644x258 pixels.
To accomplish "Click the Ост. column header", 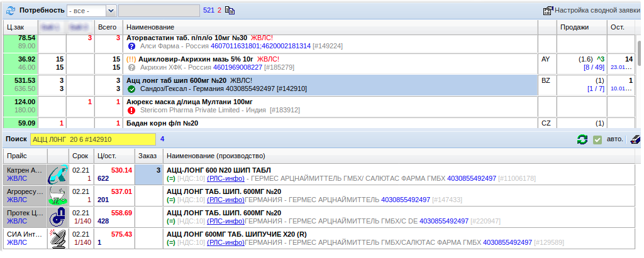I will coord(621,27).
